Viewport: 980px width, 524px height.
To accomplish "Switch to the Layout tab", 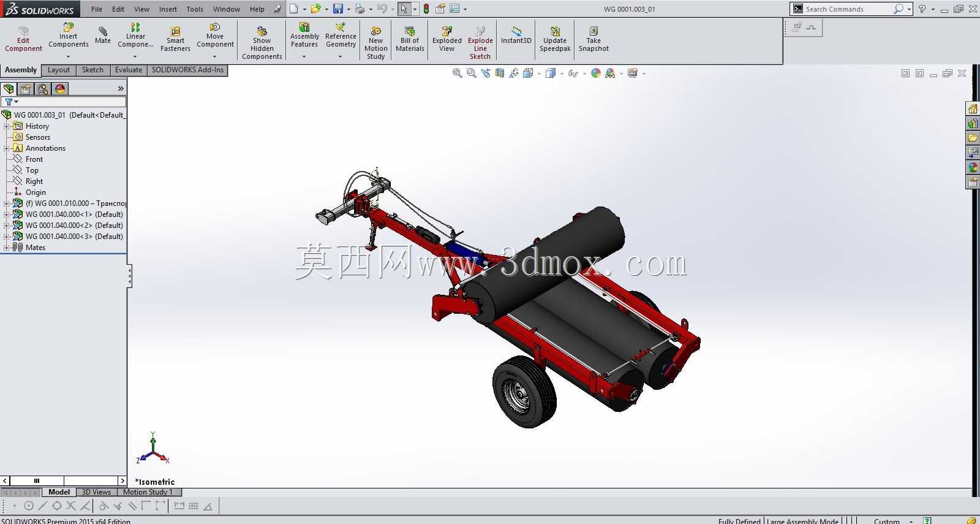I will coord(59,70).
